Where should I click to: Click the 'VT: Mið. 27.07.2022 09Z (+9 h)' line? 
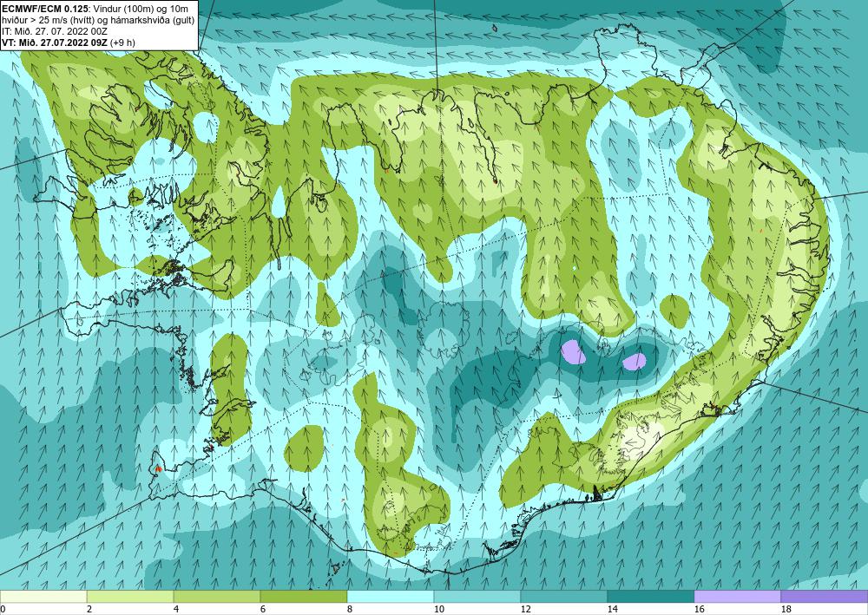[x=69, y=43]
